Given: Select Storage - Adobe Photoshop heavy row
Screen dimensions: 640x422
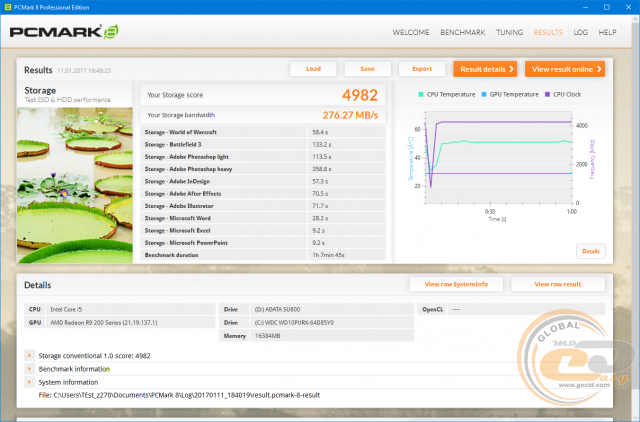Looking at the screenshot, I should pyautogui.click(x=263, y=169).
